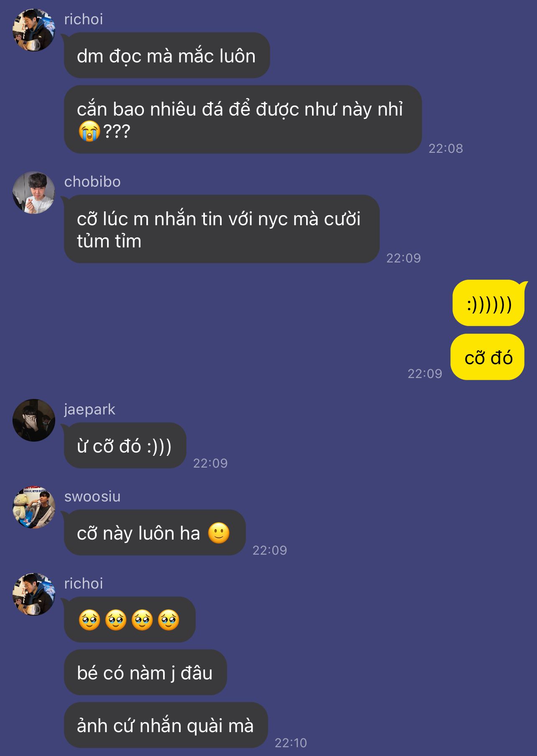This screenshot has height=756, width=537.
Task: Tap the smiley emoji in swoosiu's message
Action: click(x=219, y=533)
